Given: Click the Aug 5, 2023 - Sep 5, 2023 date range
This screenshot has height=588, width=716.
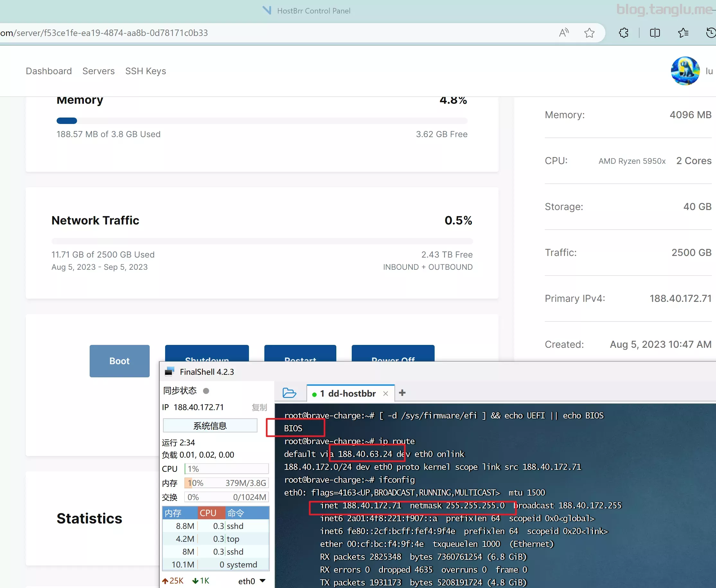Looking at the screenshot, I should point(100,267).
